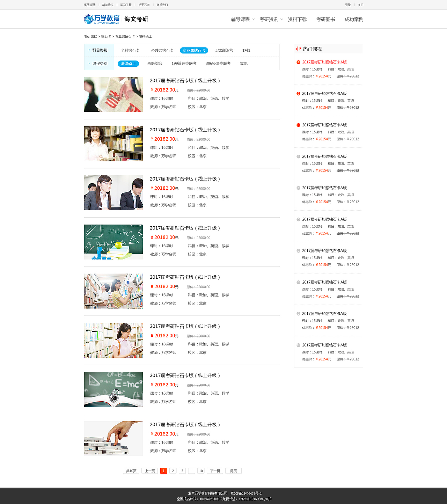The height and width of the screenshot is (504, 447).
Task: Switch to the 成功案例 section
Action: click(x=353, y=19)
